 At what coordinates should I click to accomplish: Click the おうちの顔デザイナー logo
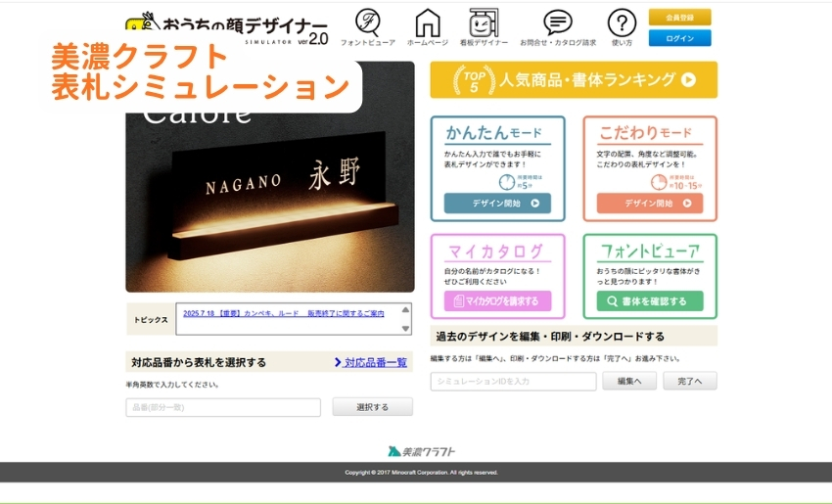tap(227, 29)
